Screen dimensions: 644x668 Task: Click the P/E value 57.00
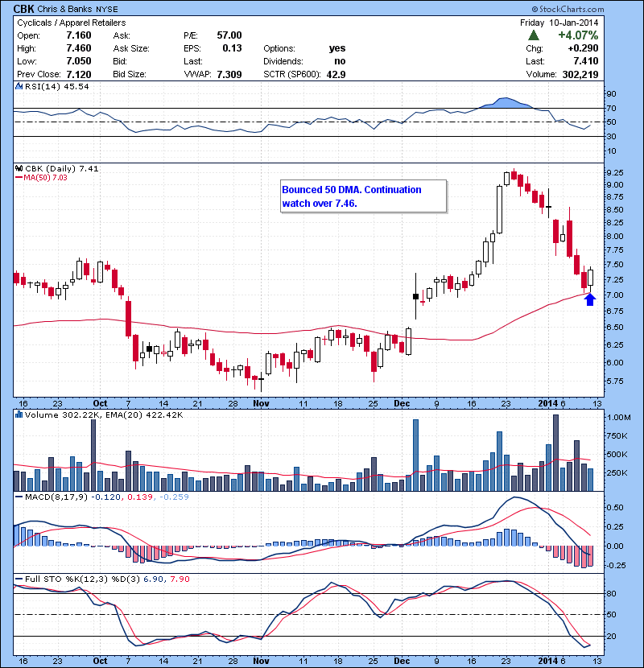[229, 35]
